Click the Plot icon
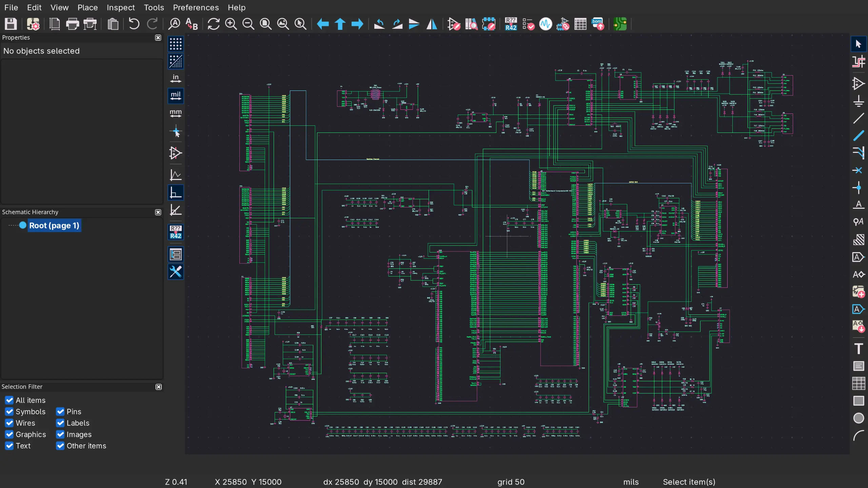Screen dimensions: 868x488 click(90, 24)
